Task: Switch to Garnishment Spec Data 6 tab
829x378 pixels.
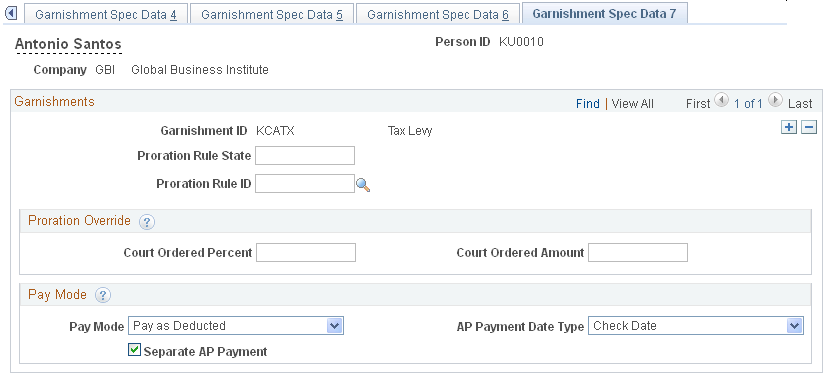Action: (x=438, y=14)
